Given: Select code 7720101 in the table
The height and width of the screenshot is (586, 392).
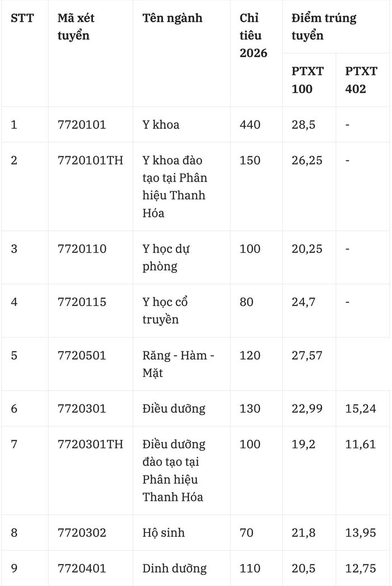Looking at the screenshot, I should click(82, 124).
